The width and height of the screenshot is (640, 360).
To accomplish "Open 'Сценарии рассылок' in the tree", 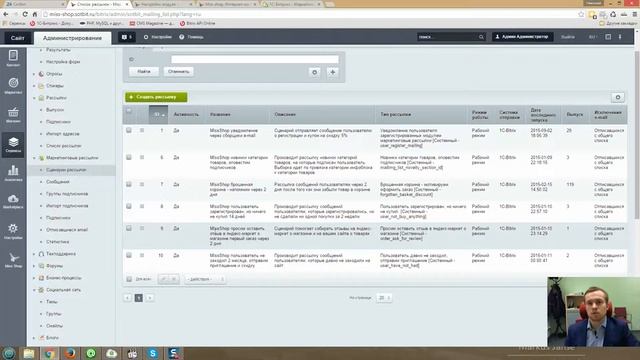I will (66, 170).
